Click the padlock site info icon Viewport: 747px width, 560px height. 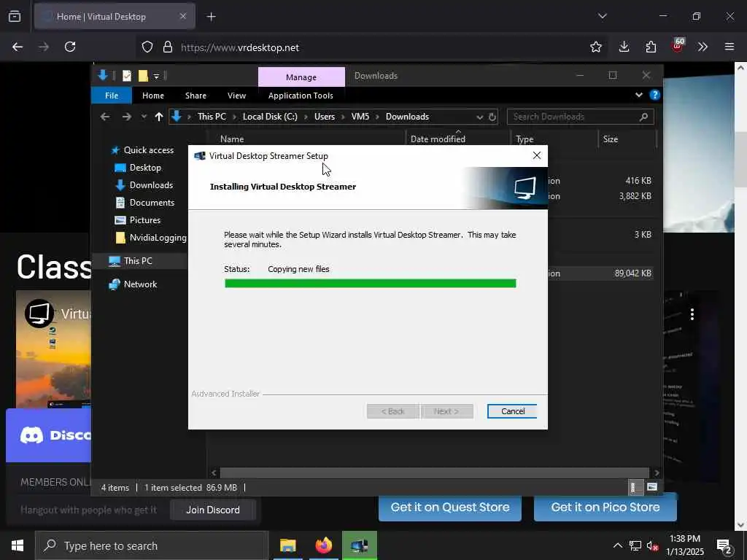167,47
